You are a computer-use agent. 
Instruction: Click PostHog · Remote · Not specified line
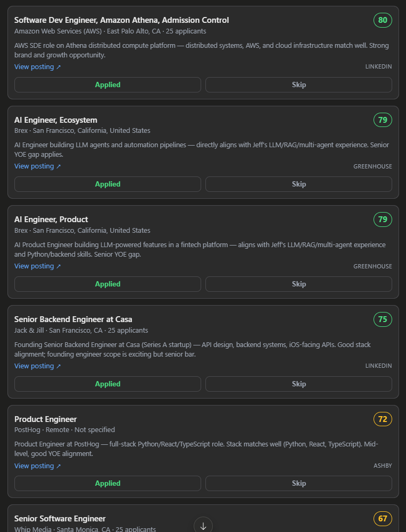tap(64, 429)
